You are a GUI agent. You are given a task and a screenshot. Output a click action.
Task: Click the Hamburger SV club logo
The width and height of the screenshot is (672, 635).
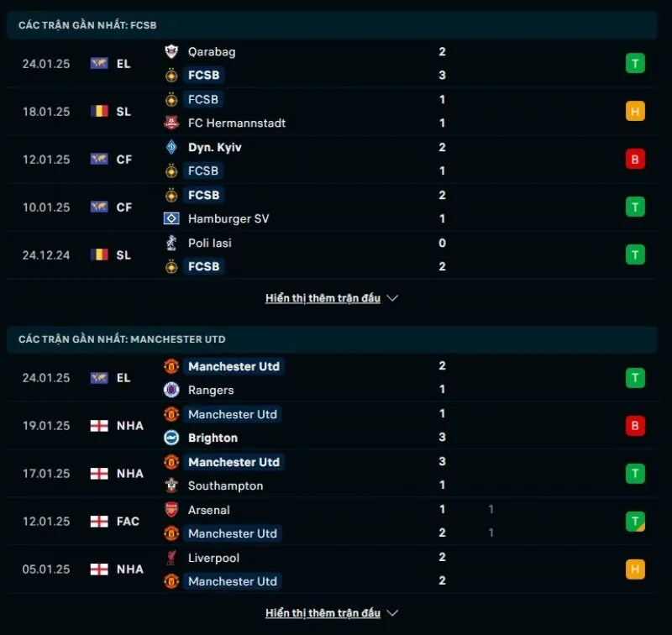[x=171, y=218]
